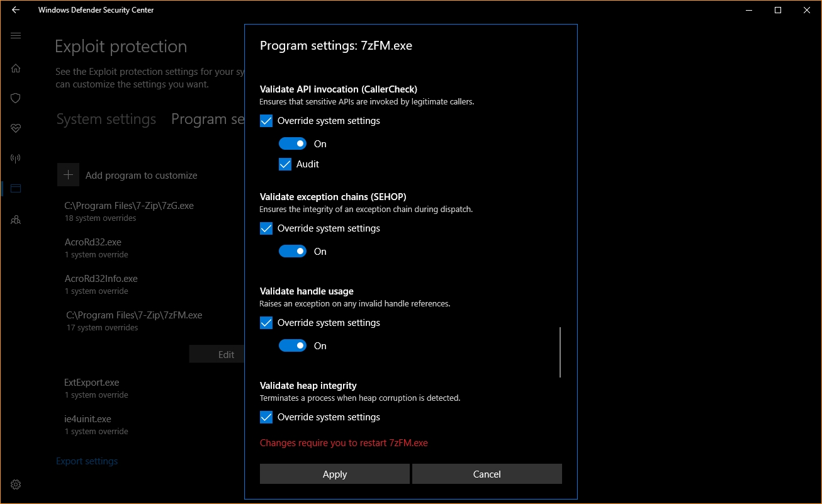Open Family options people icon
Screen dimensions: 822x504
tap(16, 220)
